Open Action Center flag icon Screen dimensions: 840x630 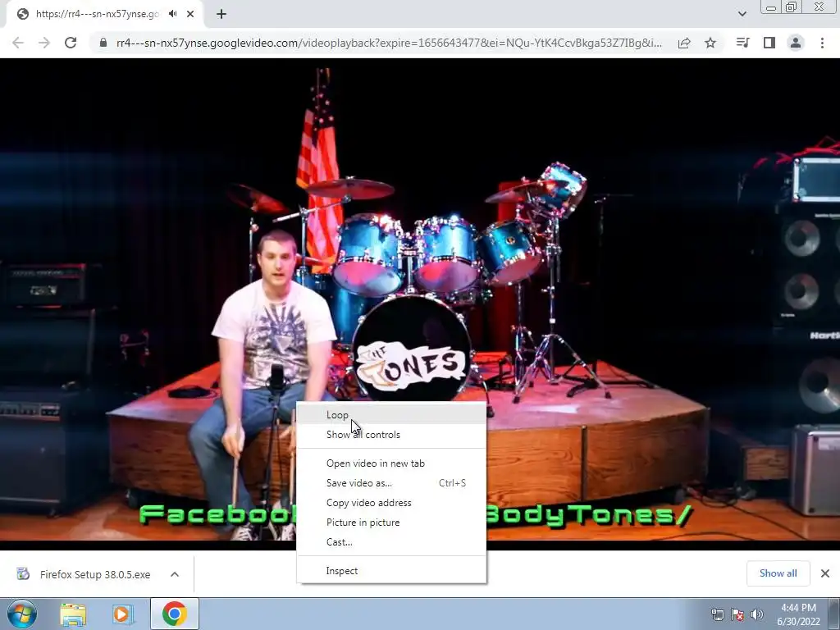(x=737, y=614)
